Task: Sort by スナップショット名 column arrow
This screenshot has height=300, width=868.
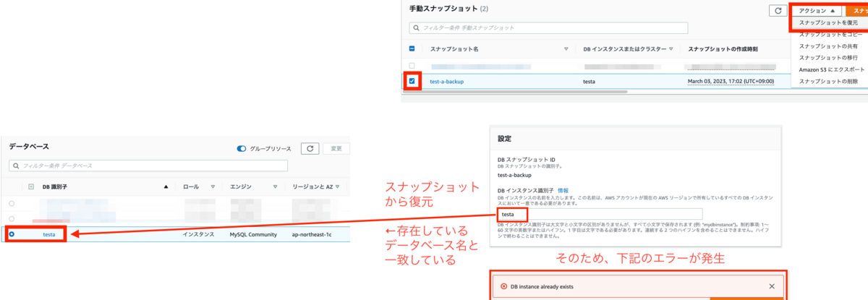Action: [566, 49]
